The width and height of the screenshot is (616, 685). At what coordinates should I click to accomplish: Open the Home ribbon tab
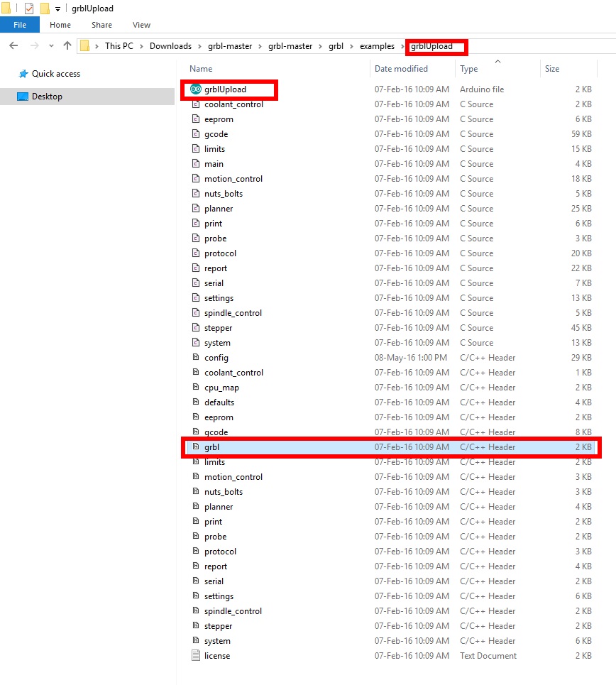(x=60, y=25)
